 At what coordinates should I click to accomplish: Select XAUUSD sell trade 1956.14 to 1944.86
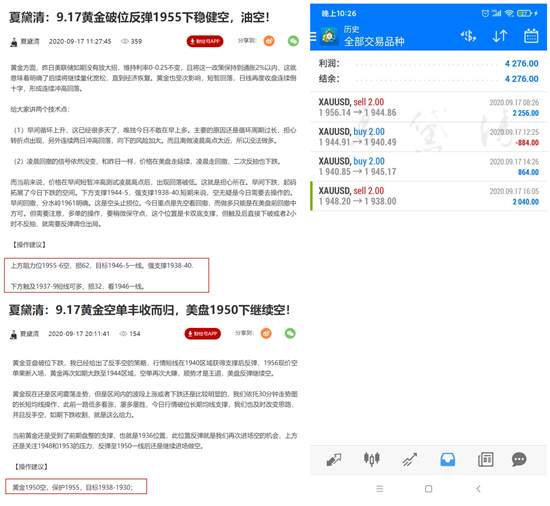(x=428, y=107)
